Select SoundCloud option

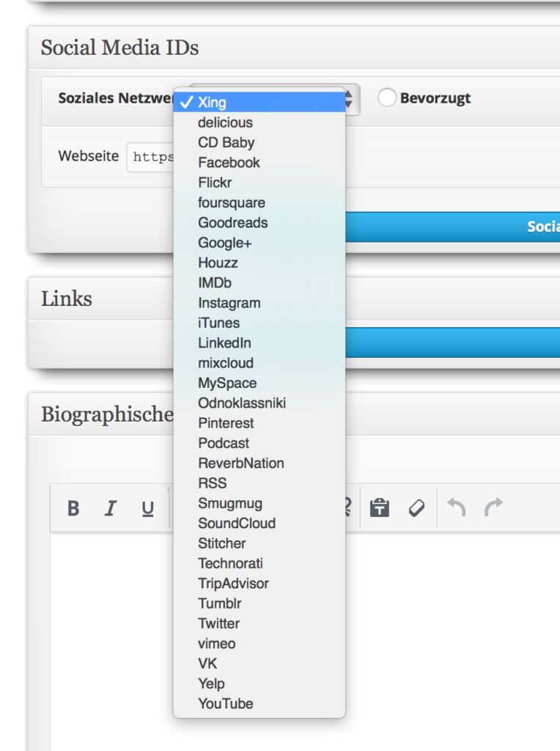tap(259, 523)
